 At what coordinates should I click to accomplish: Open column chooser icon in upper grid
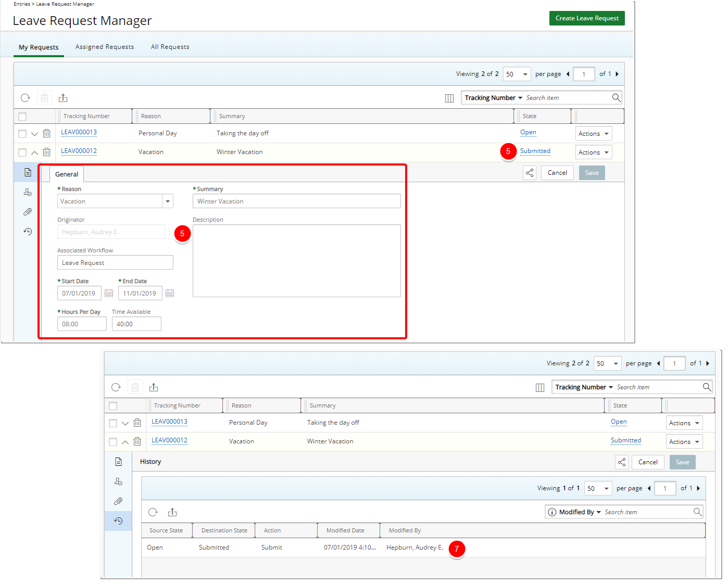coord(449,98)
